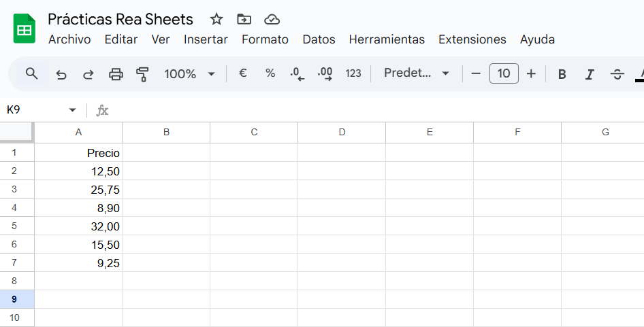The width and height of the screenshot is (644, 327).
Task: Undo the last action
Action: (x=61, y=74)
